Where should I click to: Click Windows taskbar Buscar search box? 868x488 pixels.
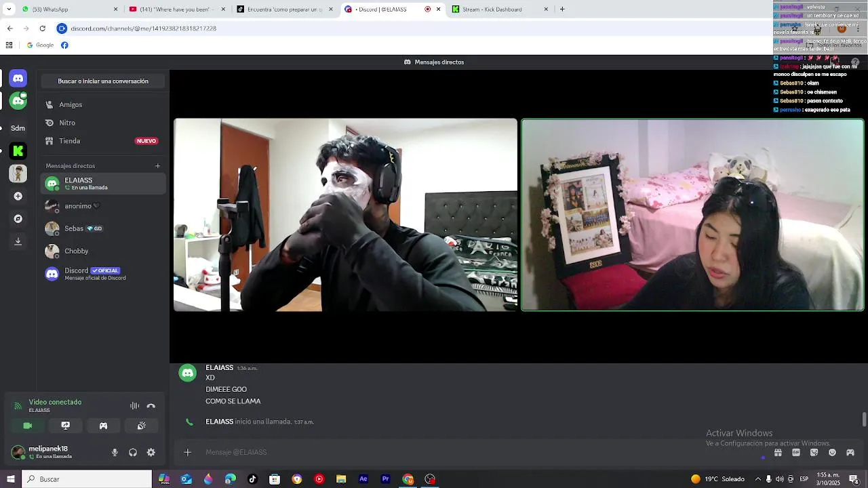coord(87,479)
